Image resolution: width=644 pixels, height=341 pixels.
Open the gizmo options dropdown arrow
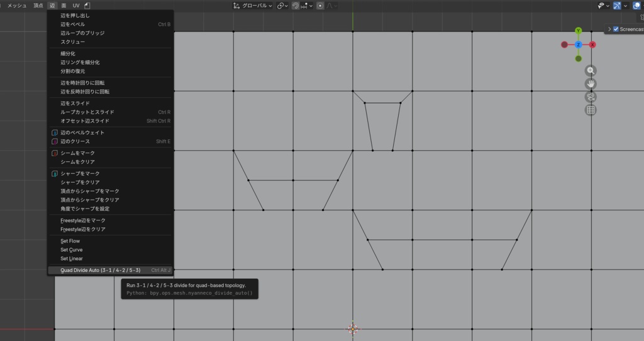coord(626,6)
